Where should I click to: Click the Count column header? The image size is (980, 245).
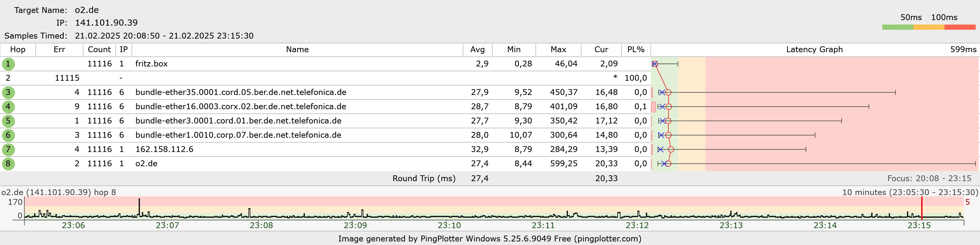click(99, 49)
